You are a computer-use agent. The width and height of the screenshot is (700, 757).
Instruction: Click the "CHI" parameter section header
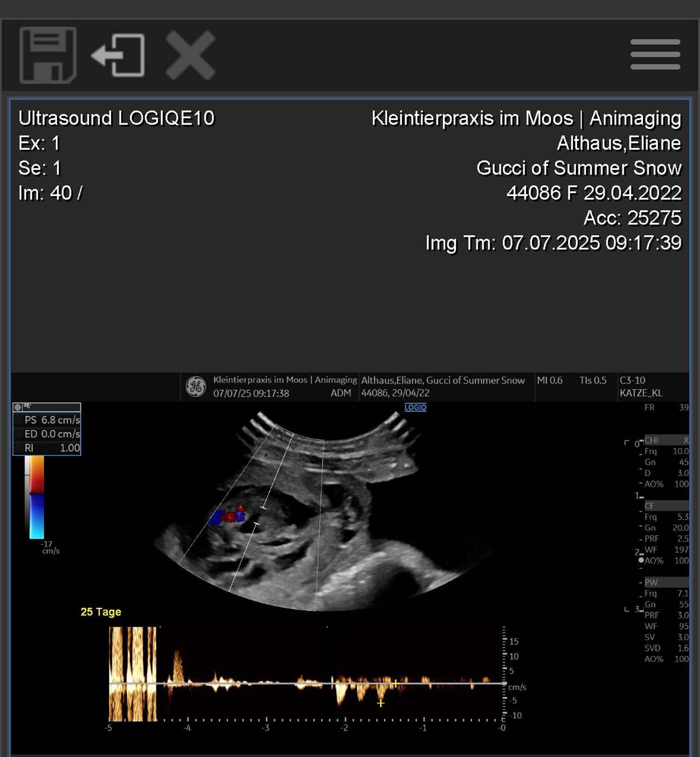[667, 440]
